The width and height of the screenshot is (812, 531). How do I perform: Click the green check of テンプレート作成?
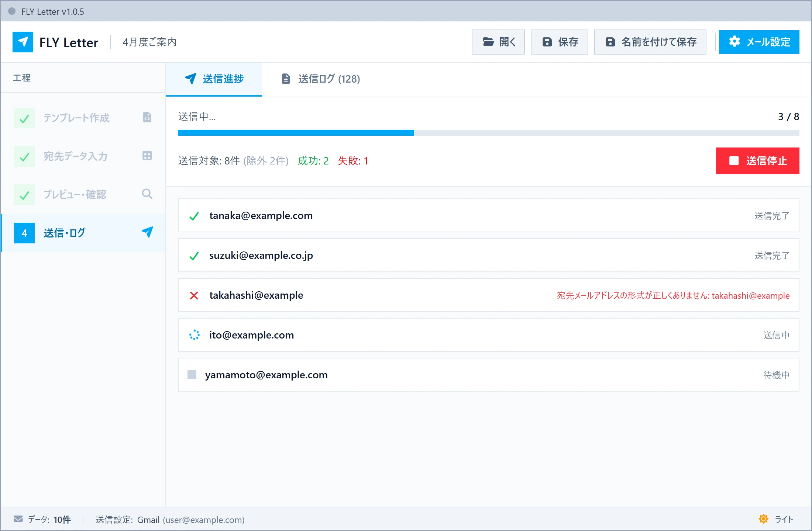[24, 118]
